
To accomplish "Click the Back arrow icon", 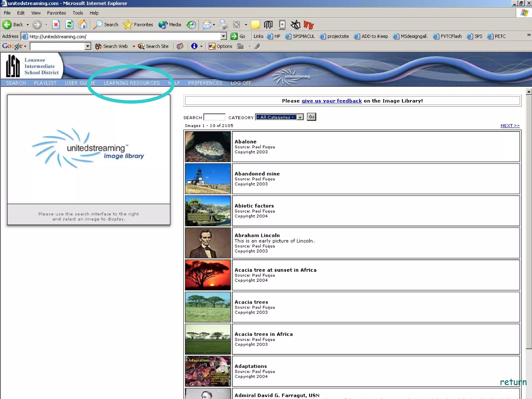I will pos(7,25).
